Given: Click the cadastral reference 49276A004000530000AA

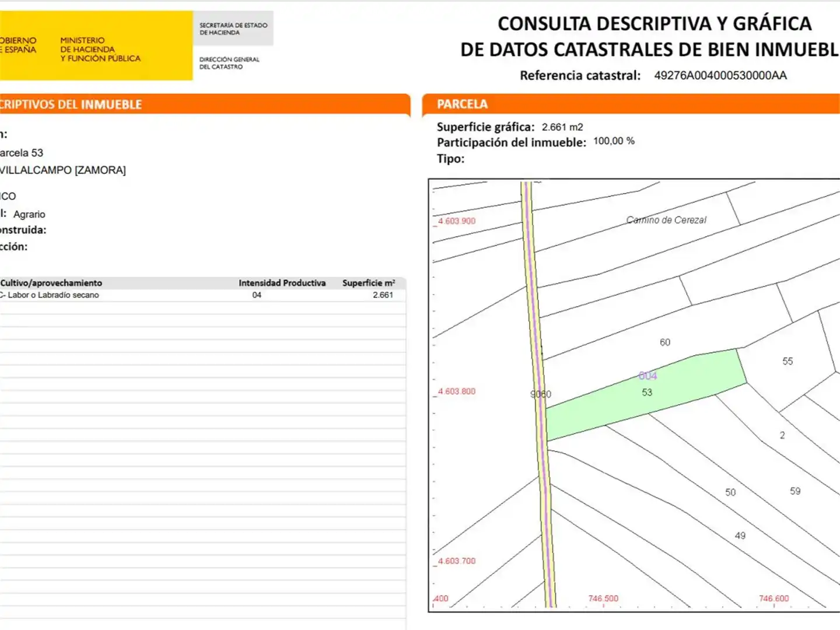Looking at the screenshot, I should (x=720, y=75).
